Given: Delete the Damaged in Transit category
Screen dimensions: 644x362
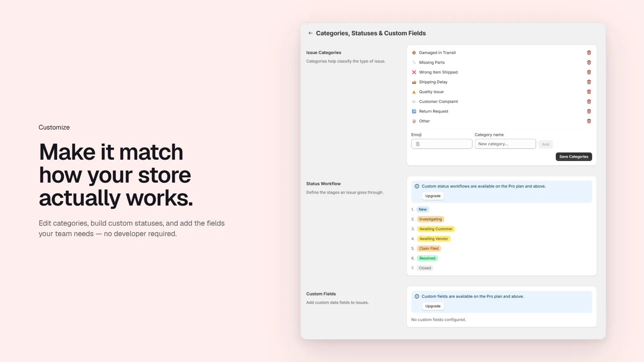Looking at the screenshot, I should click(x=589, y=53).
